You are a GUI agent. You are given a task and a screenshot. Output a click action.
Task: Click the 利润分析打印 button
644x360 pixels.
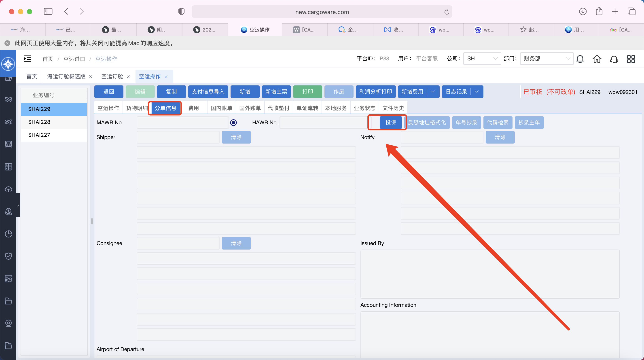pyautogui.click(x=375, y=92)
